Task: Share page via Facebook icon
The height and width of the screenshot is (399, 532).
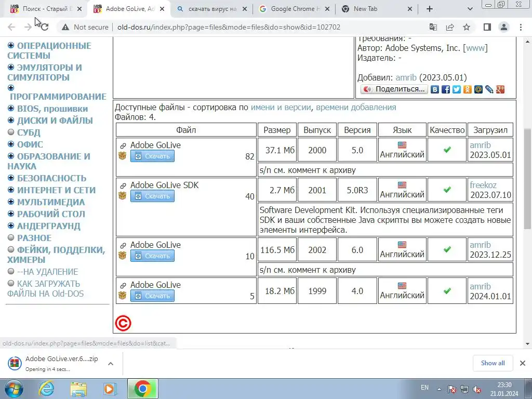Action: [x=446, y=89]
